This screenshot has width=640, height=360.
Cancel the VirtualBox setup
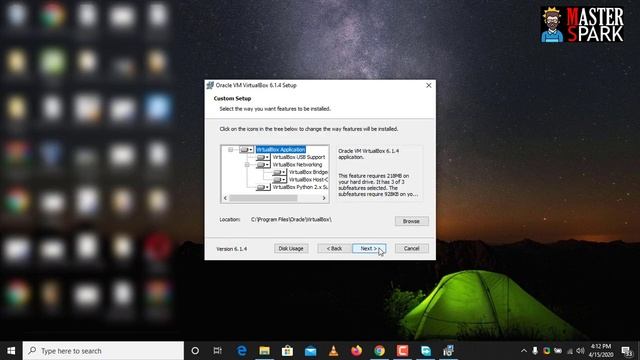pyautogui.click(x=411, y=249)
